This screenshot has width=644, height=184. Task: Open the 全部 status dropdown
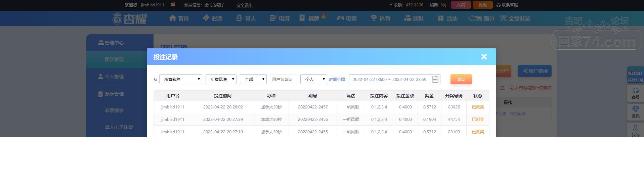coord(253,79)
